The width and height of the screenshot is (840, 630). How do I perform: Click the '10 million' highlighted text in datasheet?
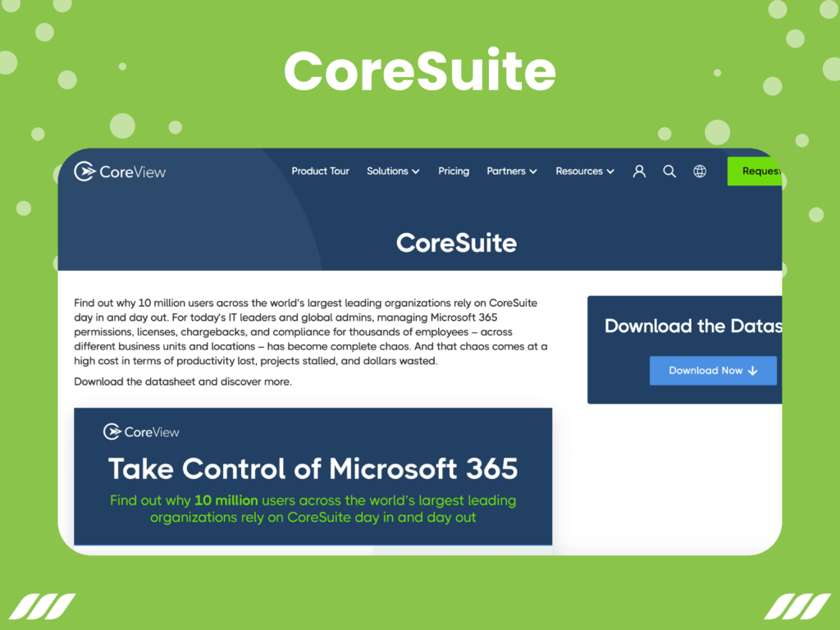point(226,500)
